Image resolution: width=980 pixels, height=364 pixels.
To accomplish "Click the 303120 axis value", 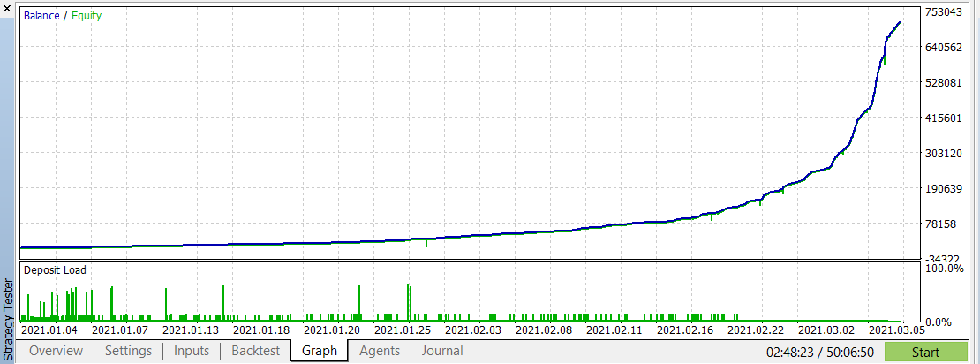I will [x=944, y=153].
